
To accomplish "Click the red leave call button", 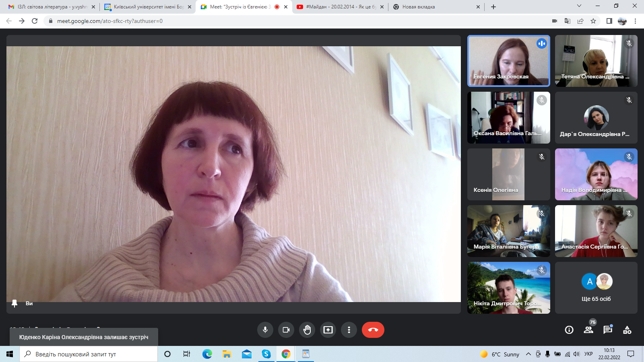I will click(373, 330).
